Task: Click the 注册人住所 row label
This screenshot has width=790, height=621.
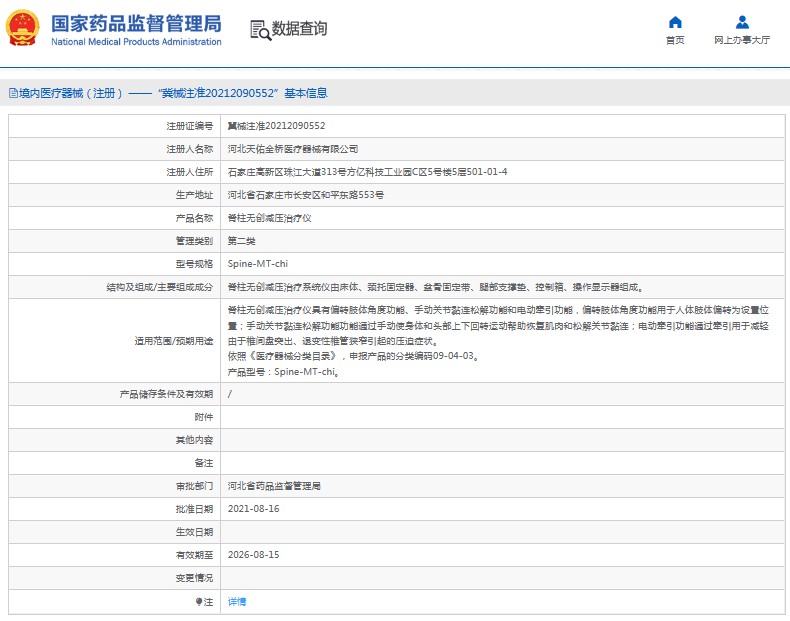Action: pos(190,172)
